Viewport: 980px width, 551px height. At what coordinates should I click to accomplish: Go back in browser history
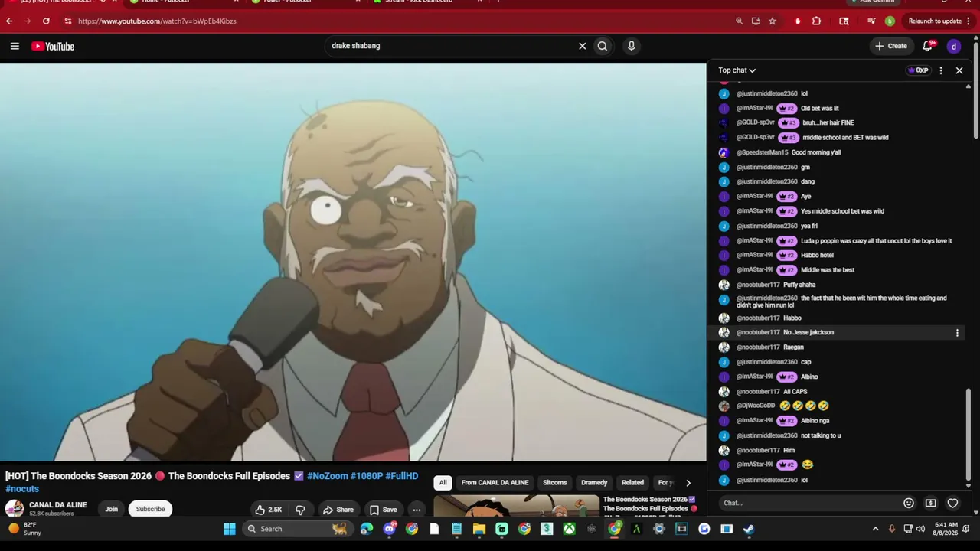(9, 21)
